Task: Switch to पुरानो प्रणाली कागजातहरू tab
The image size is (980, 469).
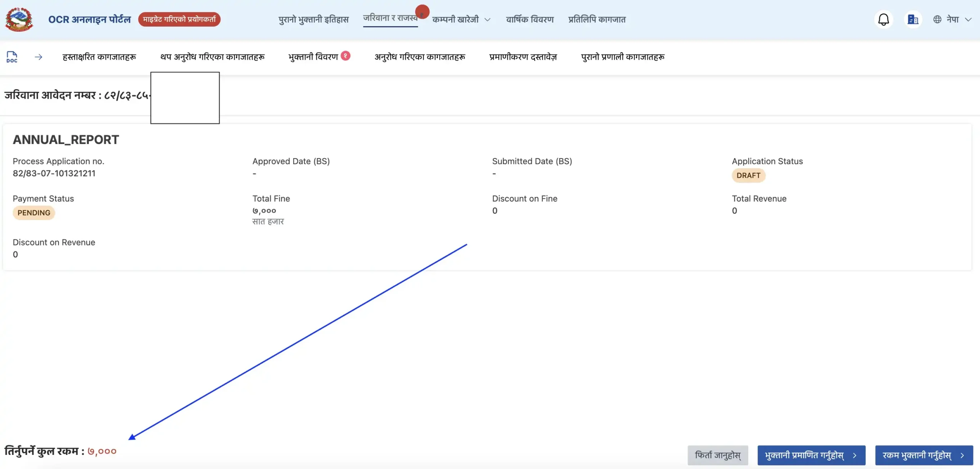Action: coord(623,57)
